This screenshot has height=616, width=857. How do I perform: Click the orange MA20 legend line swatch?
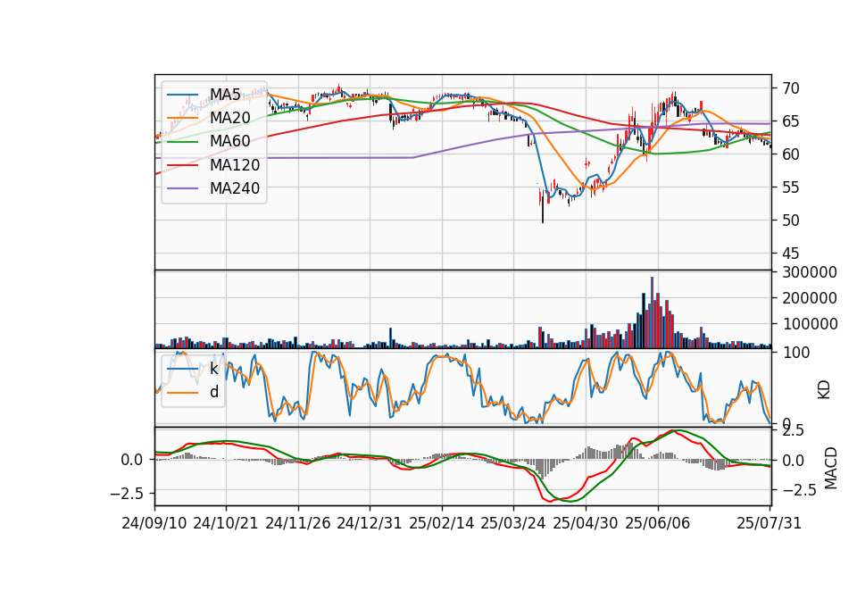point(182,118)
